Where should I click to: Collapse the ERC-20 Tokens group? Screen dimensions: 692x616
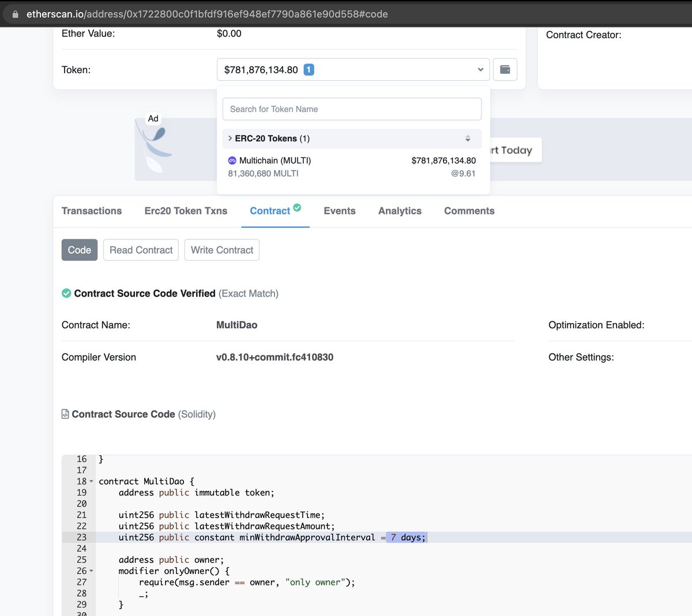coord(230,138)
